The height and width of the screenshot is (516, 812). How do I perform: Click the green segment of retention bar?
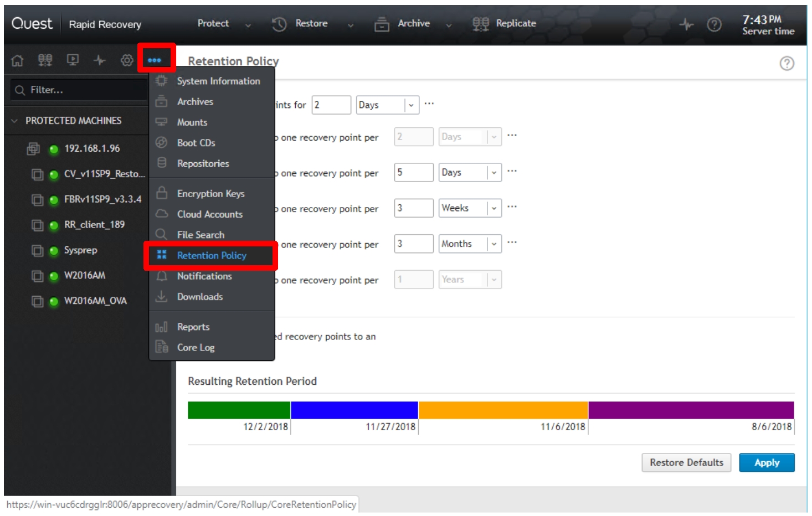point(239,410)
